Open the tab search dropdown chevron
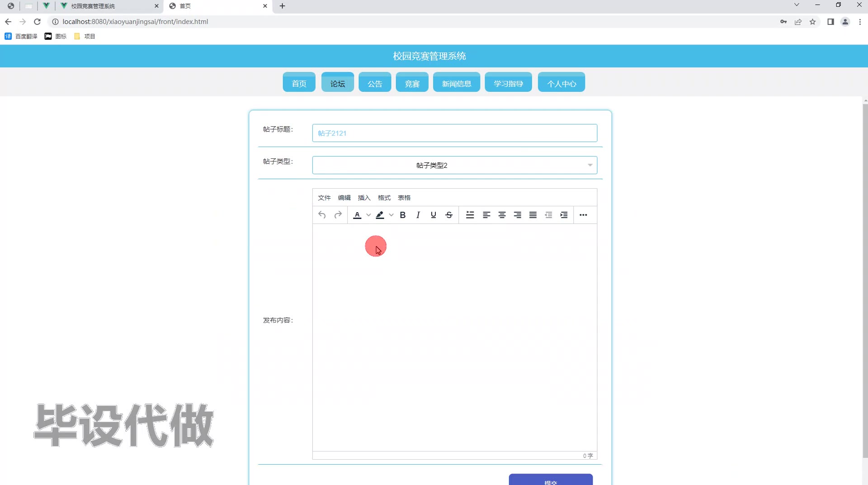Viewport: 868px width, 485px height. (x=797, y=5)
